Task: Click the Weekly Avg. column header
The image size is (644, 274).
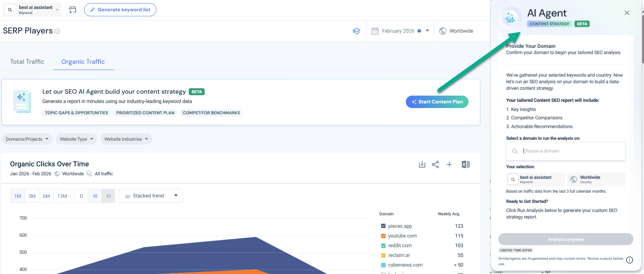Action: (x=449, y=214)
